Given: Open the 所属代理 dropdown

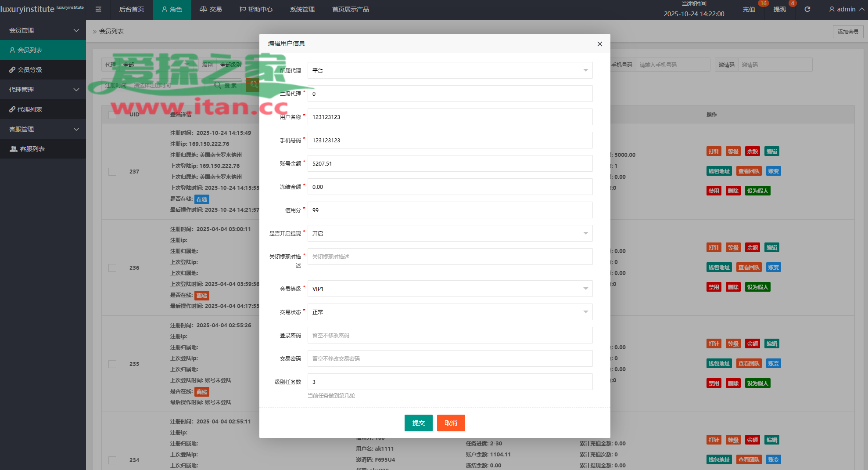Looking at the screenshot, I should [450, 70].
